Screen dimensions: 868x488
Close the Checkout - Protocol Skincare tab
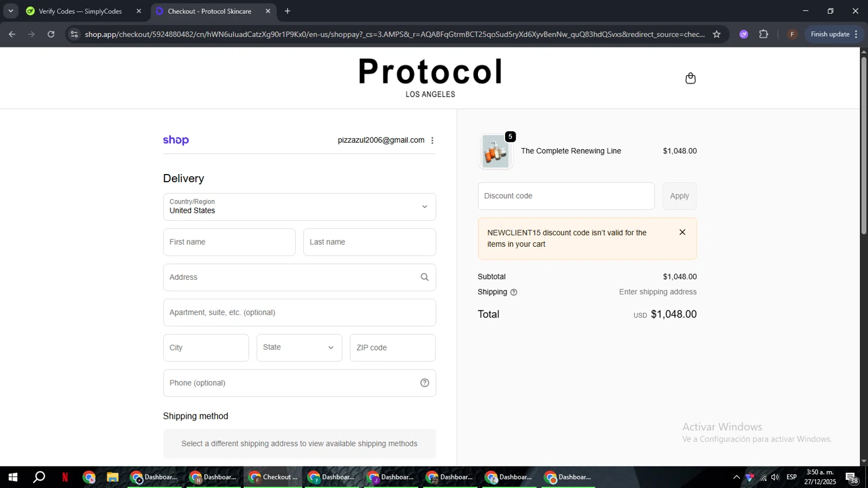click(268, 11)
